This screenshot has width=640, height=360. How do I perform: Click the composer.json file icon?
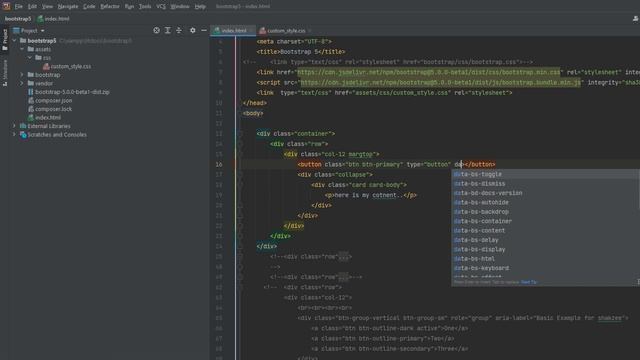pos(31,100)
